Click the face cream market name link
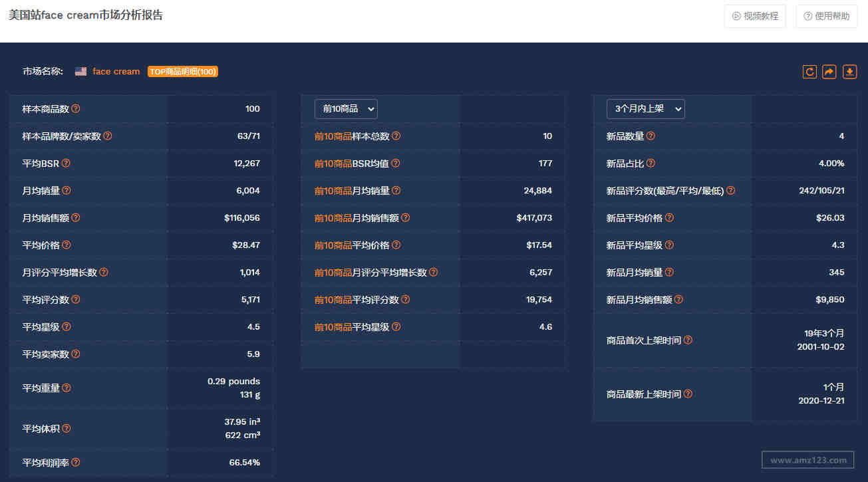The height and width of the screenshot is (482, 868). click(116, 72)
